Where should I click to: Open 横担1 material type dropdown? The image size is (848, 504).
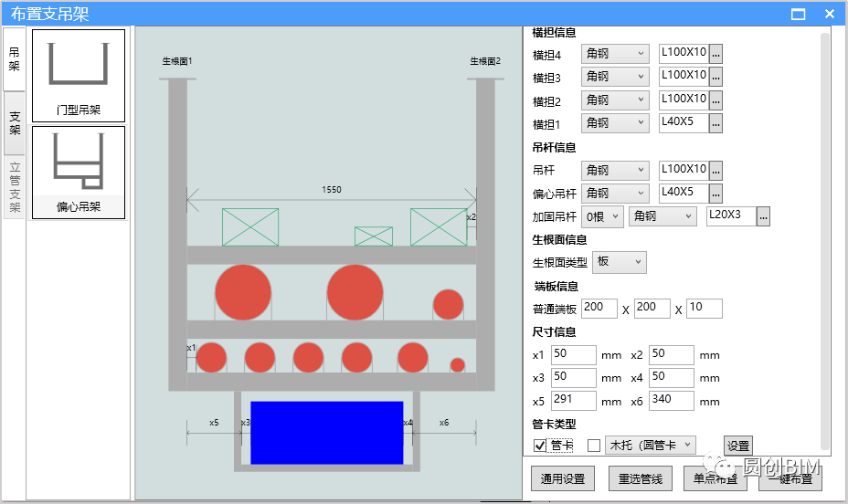[x=615, y=123]
